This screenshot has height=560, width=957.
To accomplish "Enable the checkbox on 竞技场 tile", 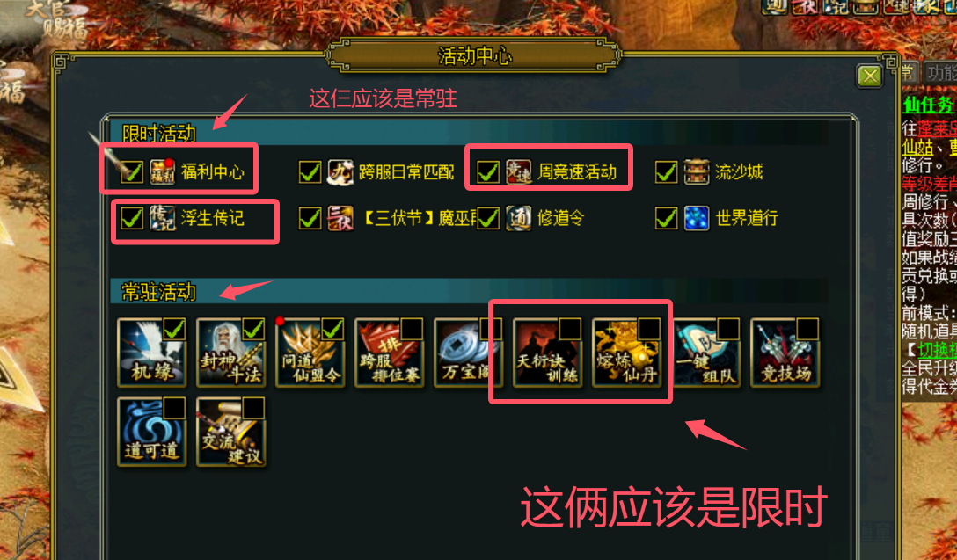I will pos(807,330).
